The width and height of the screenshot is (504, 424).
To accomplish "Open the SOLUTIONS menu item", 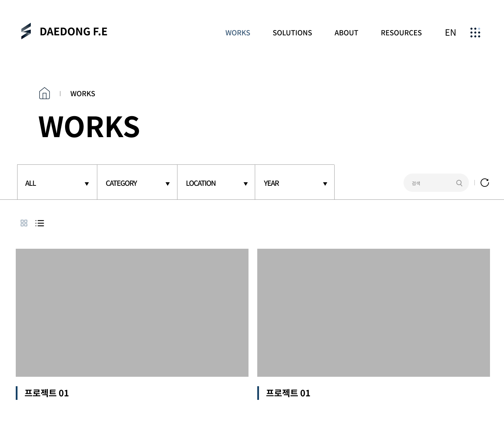I will [292, 33].
